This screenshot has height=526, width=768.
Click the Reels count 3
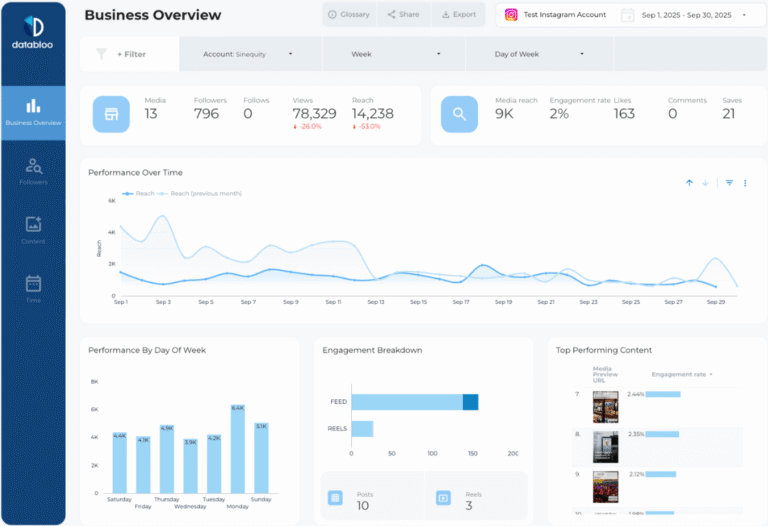point(469,506)
